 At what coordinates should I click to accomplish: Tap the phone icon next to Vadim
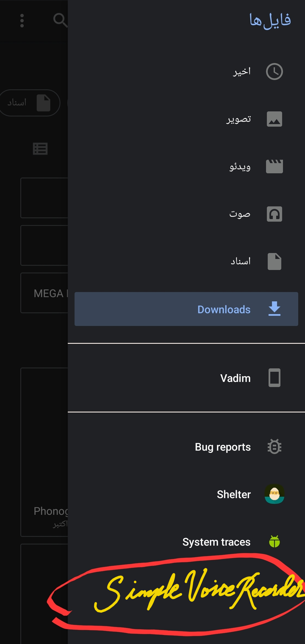(274, 378)
